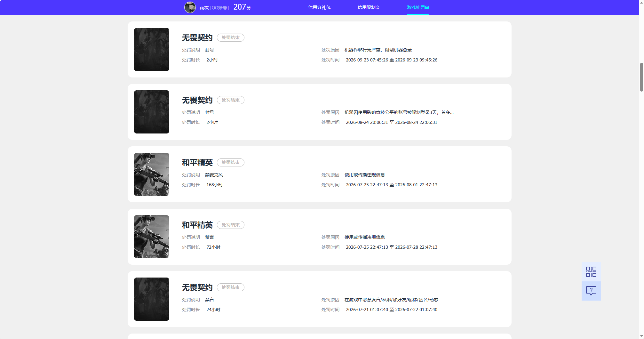Image resolution: width=644 pixels, height=339 pixels.
Task: Open the QR code icon panel
Action: pos(591,272)
